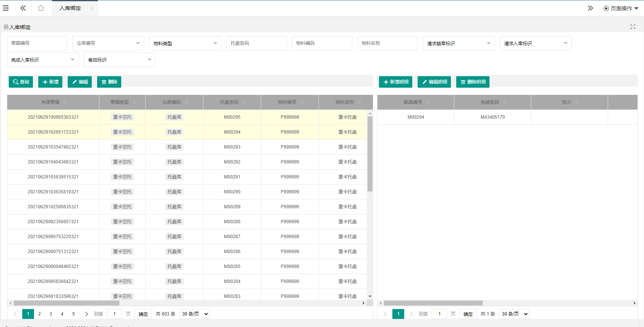Open the 请求越库标识 dropdown
The image size is (644, 327).
point(459,43)
